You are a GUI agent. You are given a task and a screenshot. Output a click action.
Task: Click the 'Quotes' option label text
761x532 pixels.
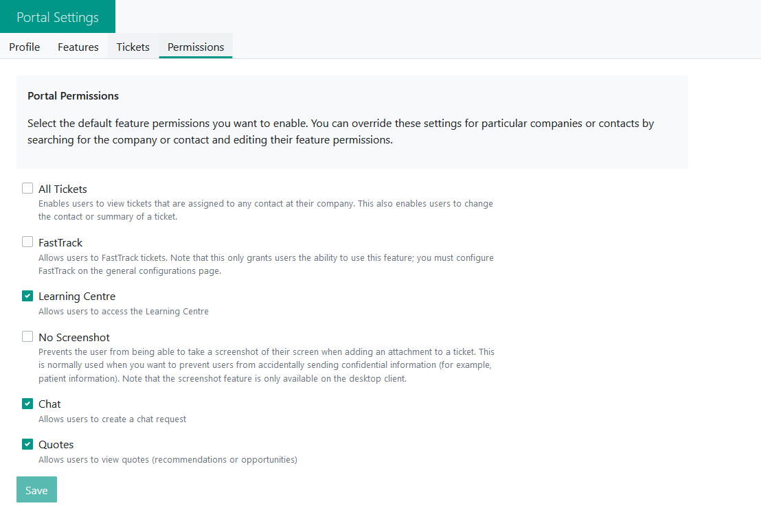pos(56,445)
